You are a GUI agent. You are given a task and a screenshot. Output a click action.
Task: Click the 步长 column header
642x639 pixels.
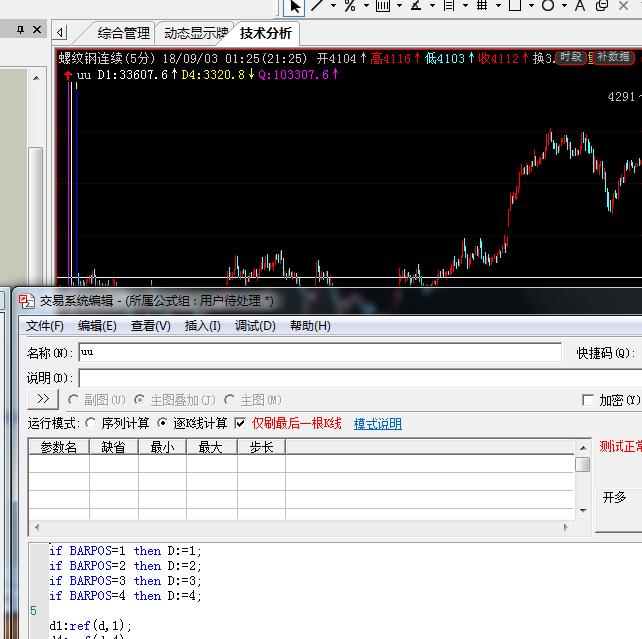pyautogui.click(x=261, y=447)
